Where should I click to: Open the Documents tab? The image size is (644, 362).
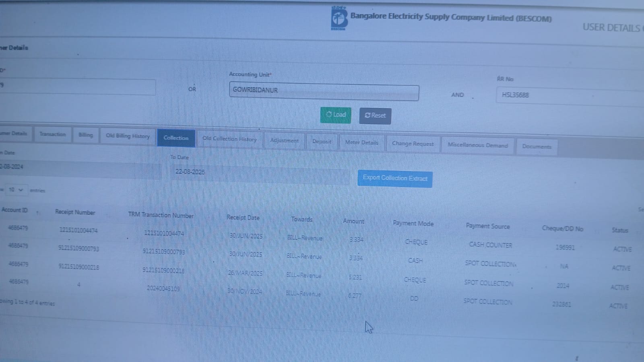(x=537, y=146)
